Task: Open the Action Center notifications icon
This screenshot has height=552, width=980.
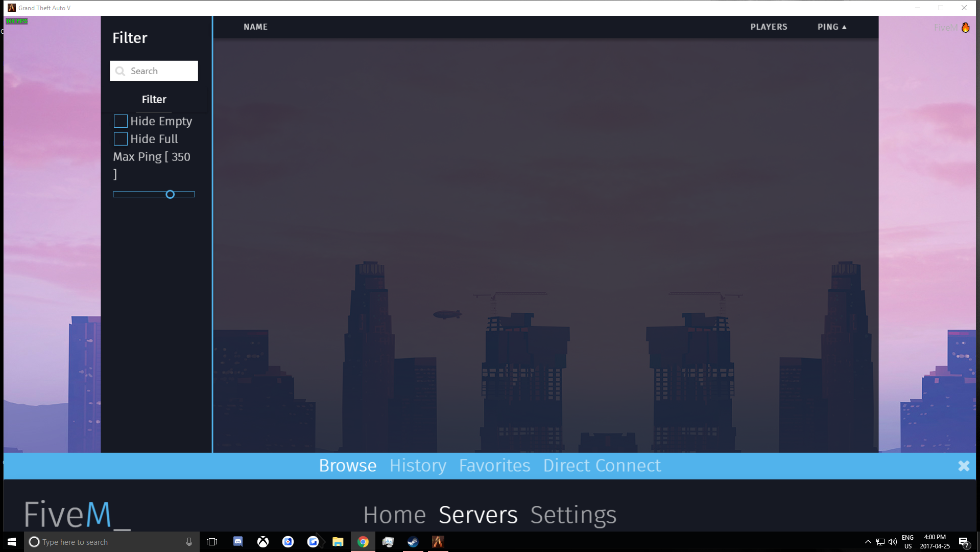Action: (964, 542)
